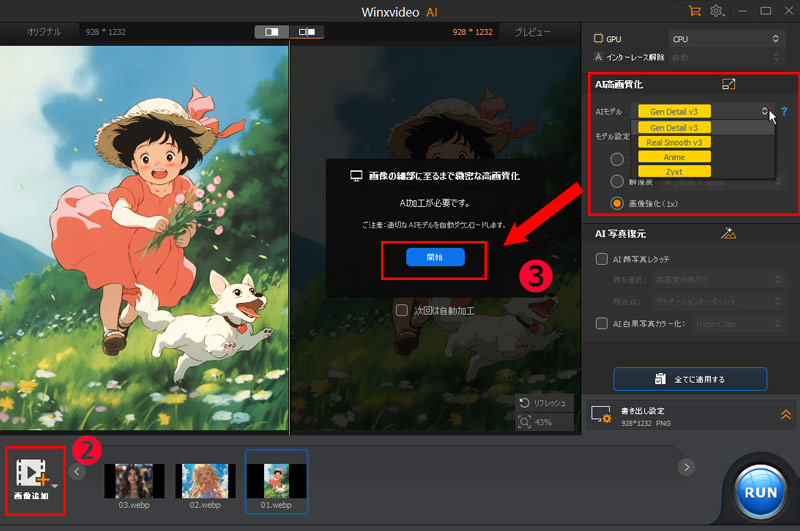Switch to single-pane view mode
The height and width of the screenshot is (531, 800).
coord(272,32)
